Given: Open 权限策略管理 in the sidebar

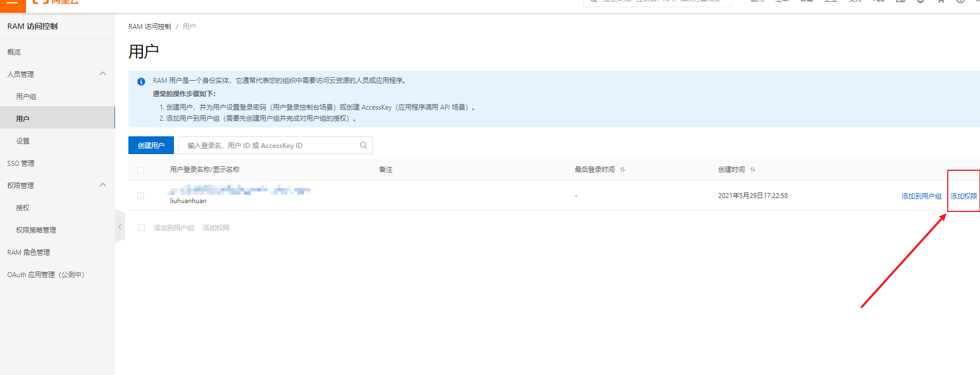Looking at the screenshot, I should (36, 230).
